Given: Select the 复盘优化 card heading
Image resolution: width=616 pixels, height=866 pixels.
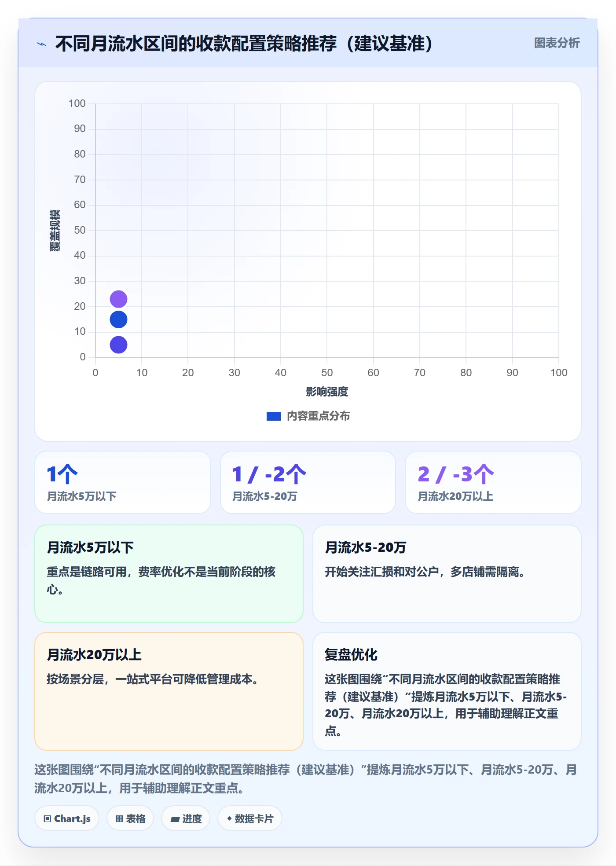Looking at the screenshot, I should [x=351, y=655].
